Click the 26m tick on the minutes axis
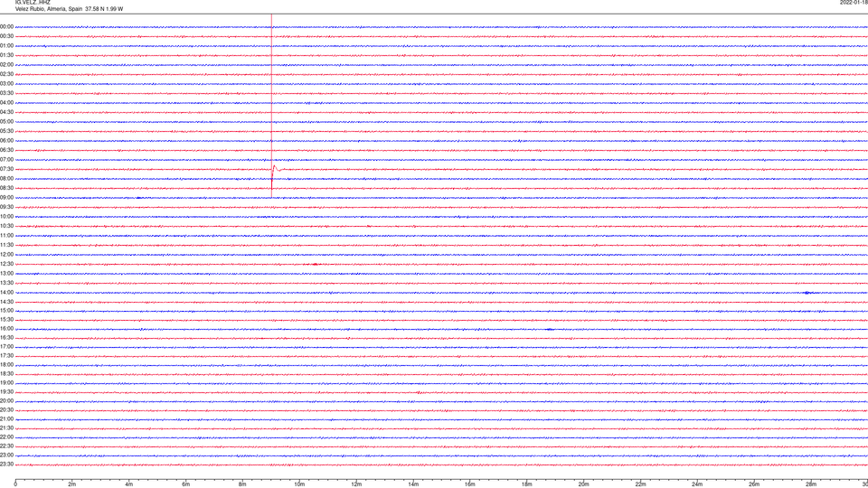 point(754,484)
